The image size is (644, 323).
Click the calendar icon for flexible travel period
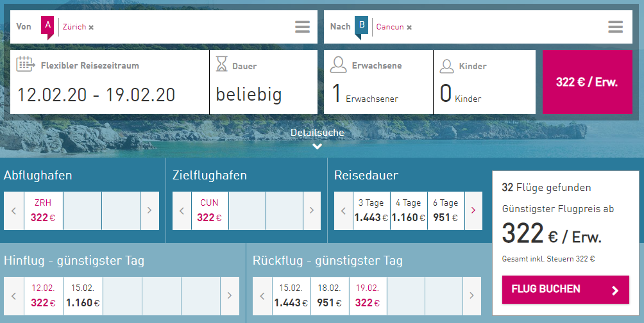[25, 64]
